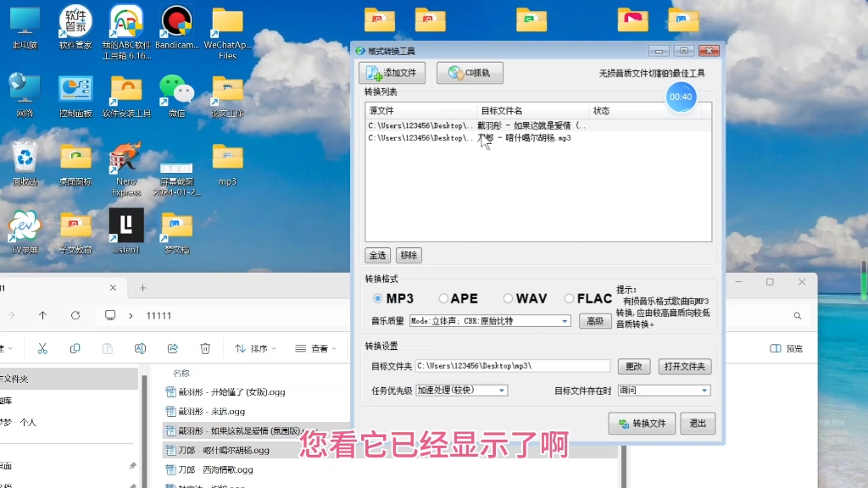Click the Delete trash icon in Explorer
Viewport: 868px width, 488px height.
[205, 348]
